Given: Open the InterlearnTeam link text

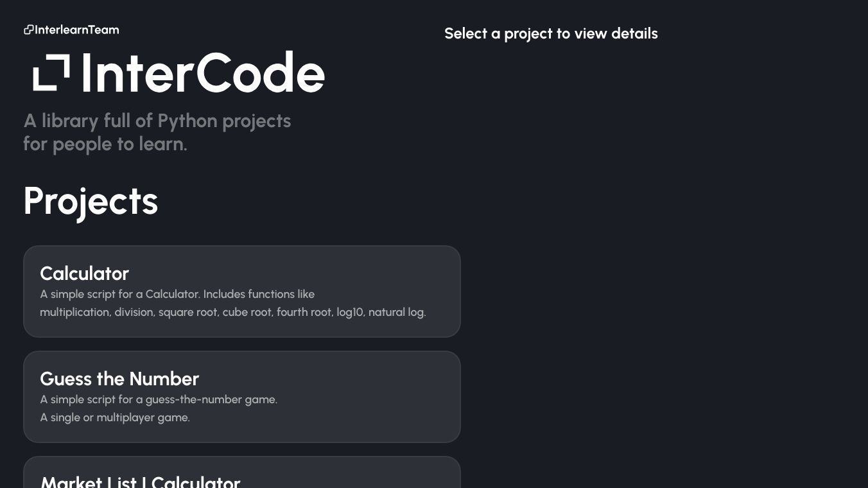Looking at the screenshot, I should click(x=77, y=30).
